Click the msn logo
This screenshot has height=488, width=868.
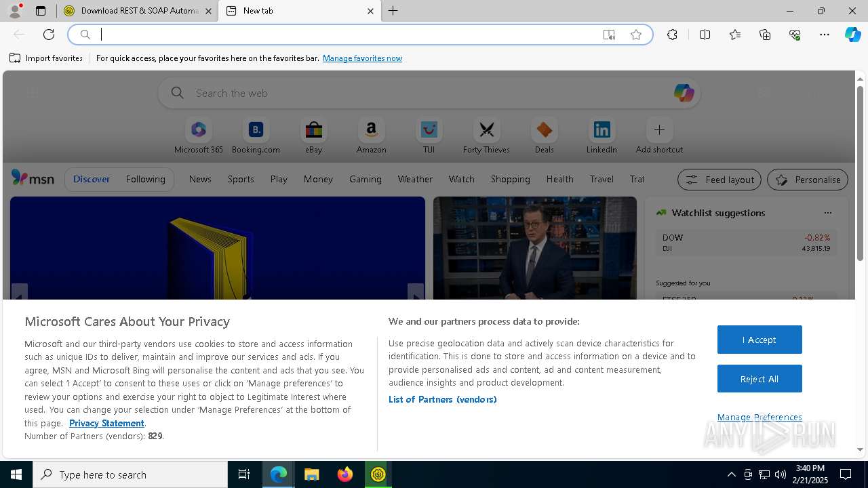(x=33, y=178)
